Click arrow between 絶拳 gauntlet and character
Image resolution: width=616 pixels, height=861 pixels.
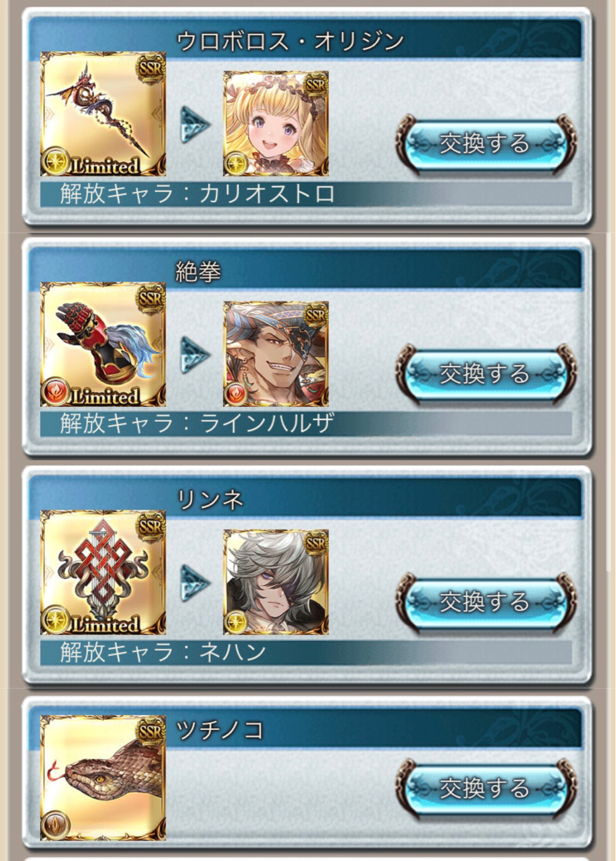pos(195,355)
